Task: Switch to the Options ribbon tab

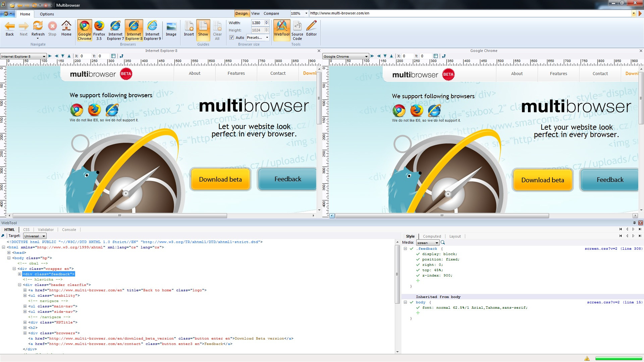Action: [x=47, y=14]
